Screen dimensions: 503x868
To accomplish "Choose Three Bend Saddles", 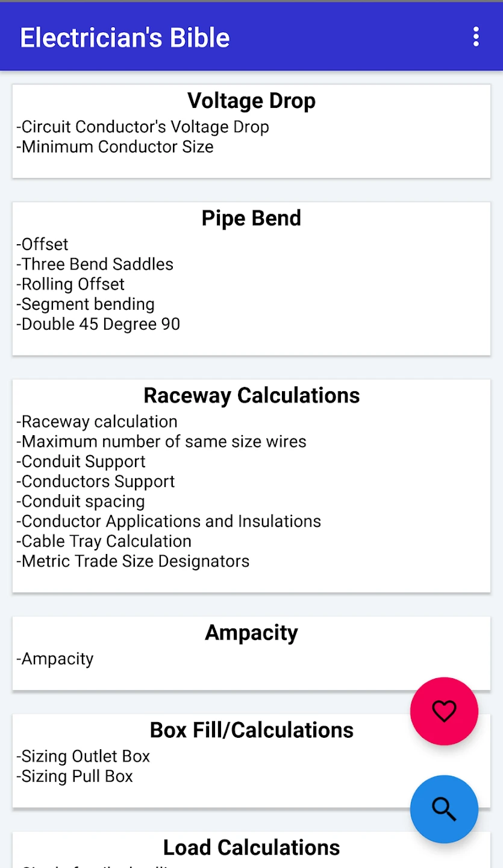I will click(x=95, y=265).
